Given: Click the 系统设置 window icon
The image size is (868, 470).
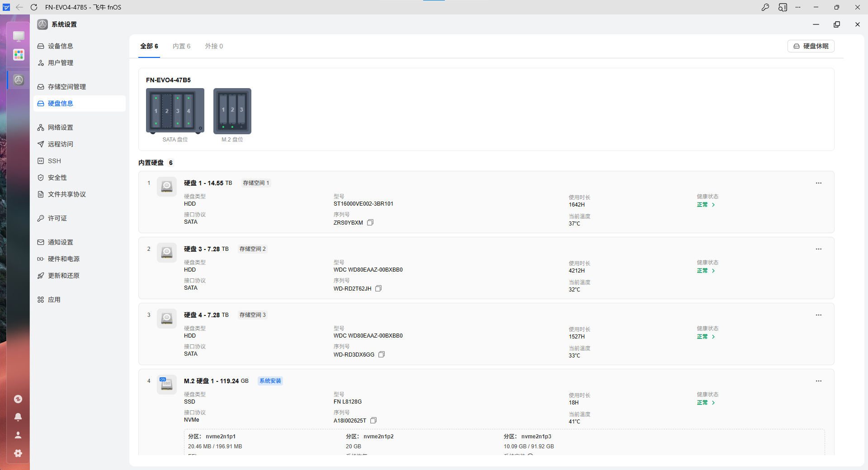Looking at the screenshot, I should (42, 24).
